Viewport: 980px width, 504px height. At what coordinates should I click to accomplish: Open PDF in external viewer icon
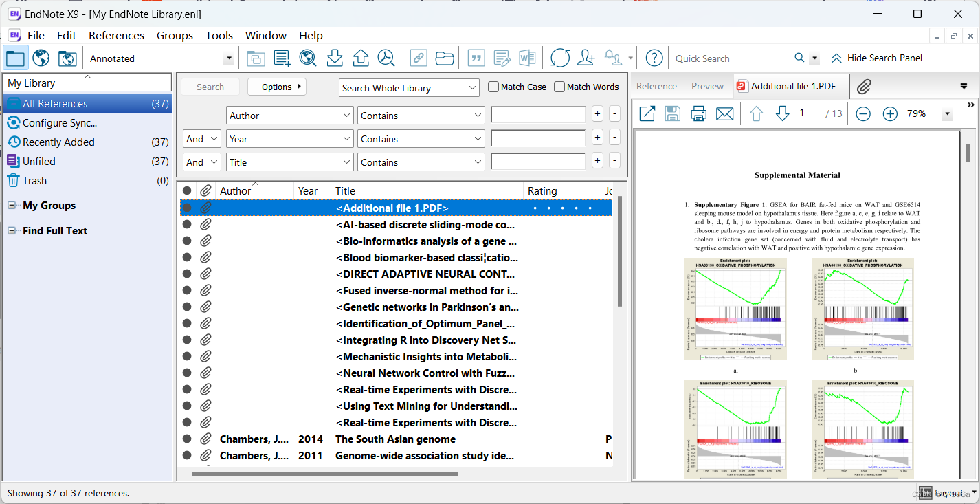(647, 113)
